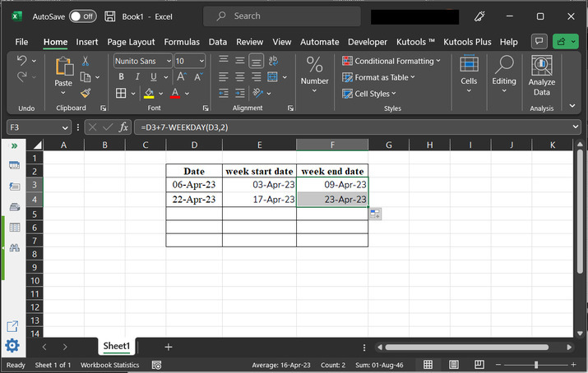Toggle Align Right
The image size is (588, 373).
pos(257,77)
